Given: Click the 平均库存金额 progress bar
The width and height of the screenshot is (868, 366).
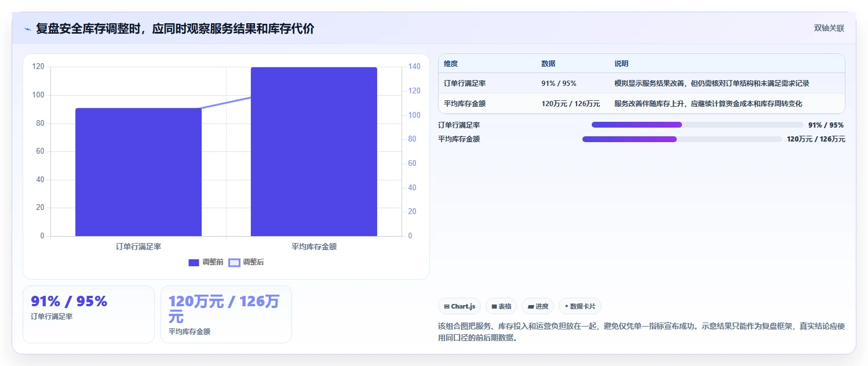Looking at the screenshot, I should point(682,139).
